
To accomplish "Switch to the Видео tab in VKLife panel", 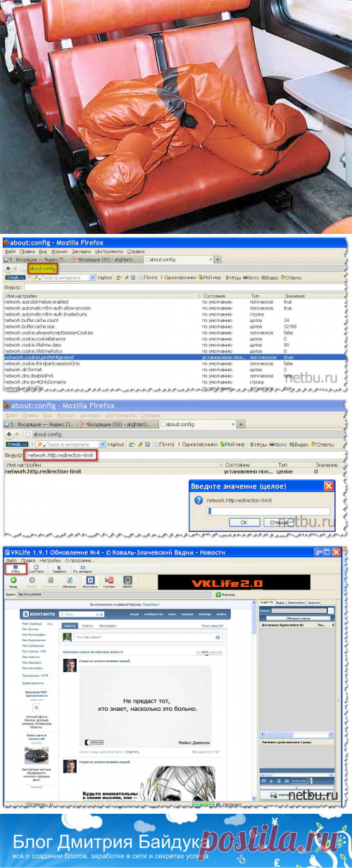I will point(280,602).
